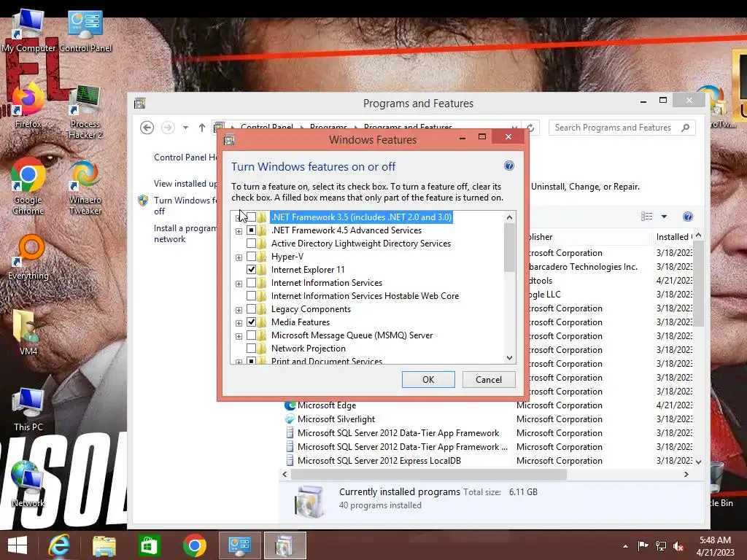Open View installed updates link

pos(185,183)
